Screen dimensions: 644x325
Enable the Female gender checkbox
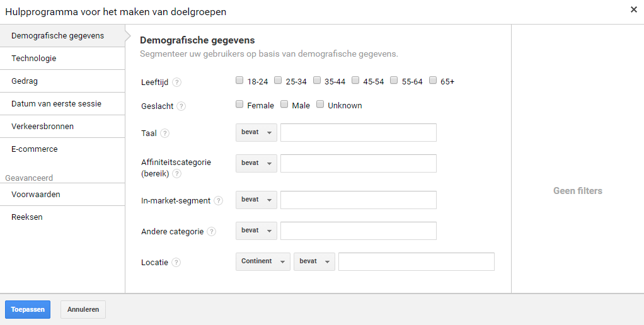pyautogui.click(x=239, y=104)
